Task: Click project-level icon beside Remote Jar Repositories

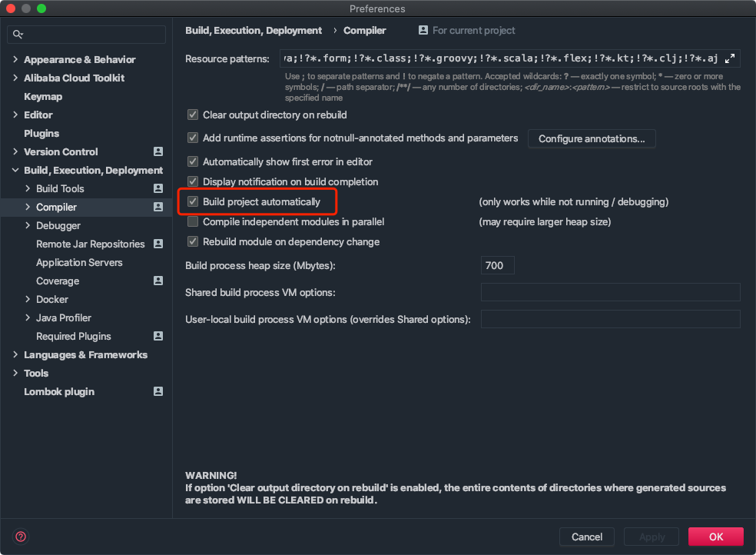Action: click(158, 244)
